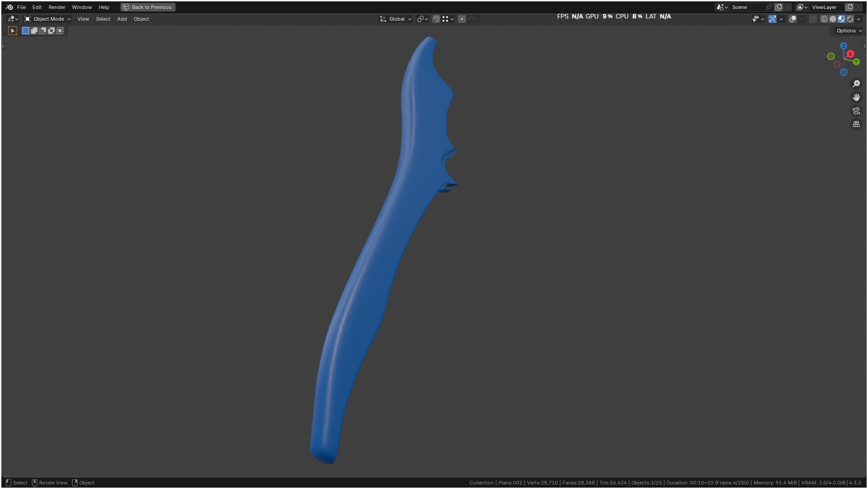Click 'Verts:28,710' in the status bar

(542, 483)
